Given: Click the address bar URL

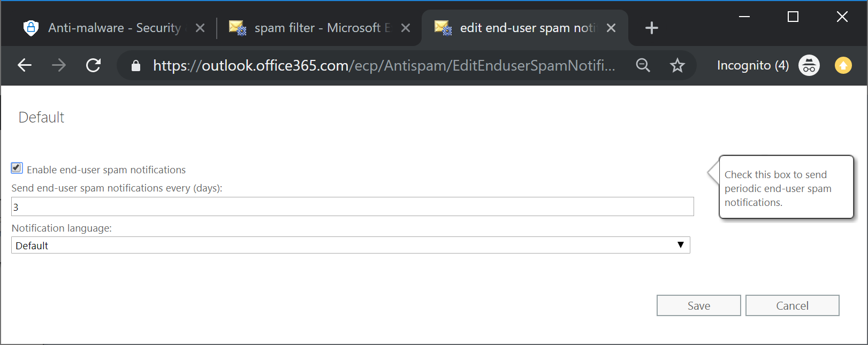Looking at the screenshot, I should click(384, 65).
